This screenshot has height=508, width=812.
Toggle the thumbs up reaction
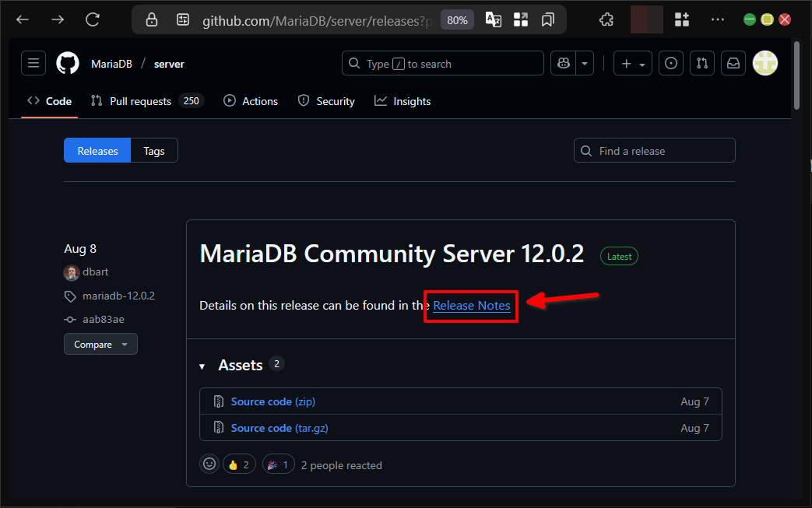click(240, 464)
